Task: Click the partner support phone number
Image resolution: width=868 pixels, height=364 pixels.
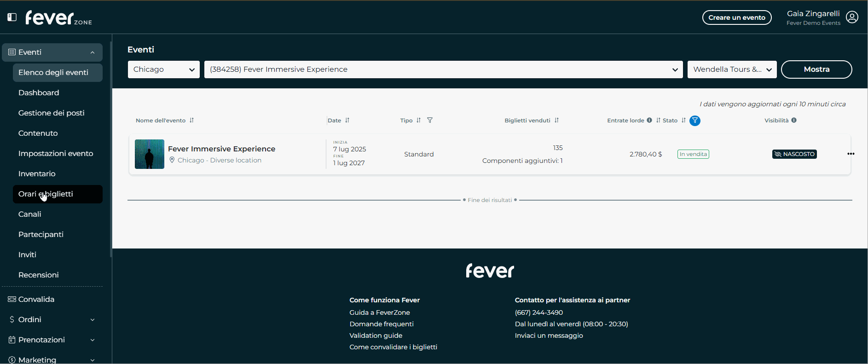Action: click(x=539, y=312)
